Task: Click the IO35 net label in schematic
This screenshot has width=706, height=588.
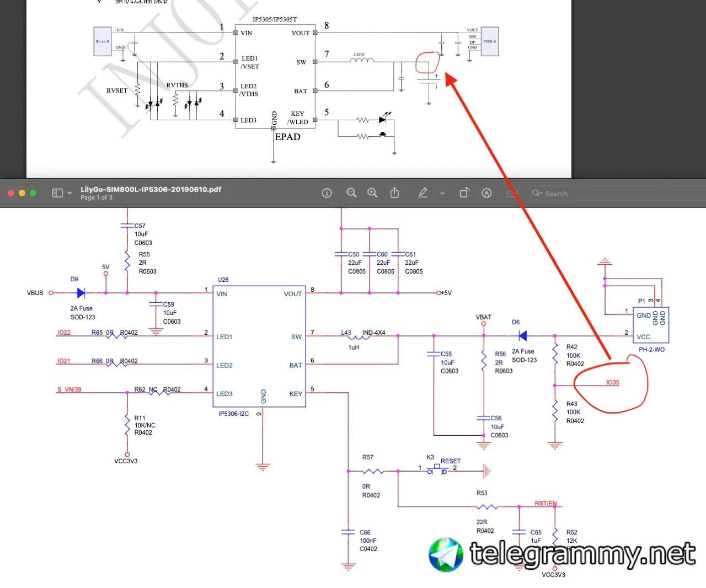Action: click(x=612, y=382)
